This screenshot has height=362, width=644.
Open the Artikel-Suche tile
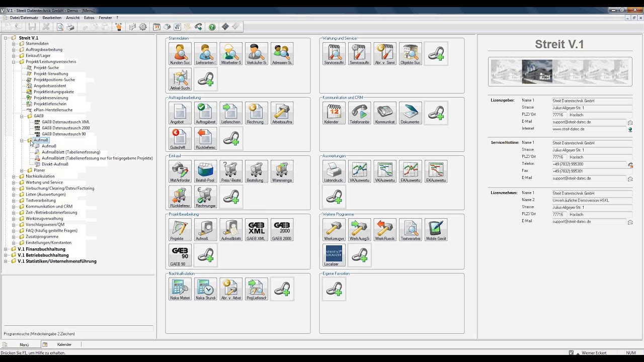click(x=180, y=79)
